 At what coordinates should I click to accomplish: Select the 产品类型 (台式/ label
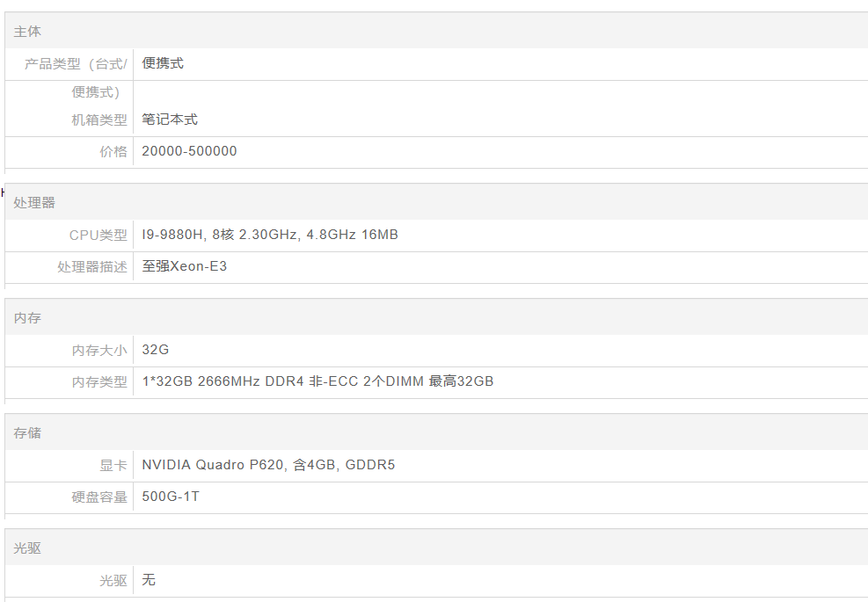click(76, 64)
